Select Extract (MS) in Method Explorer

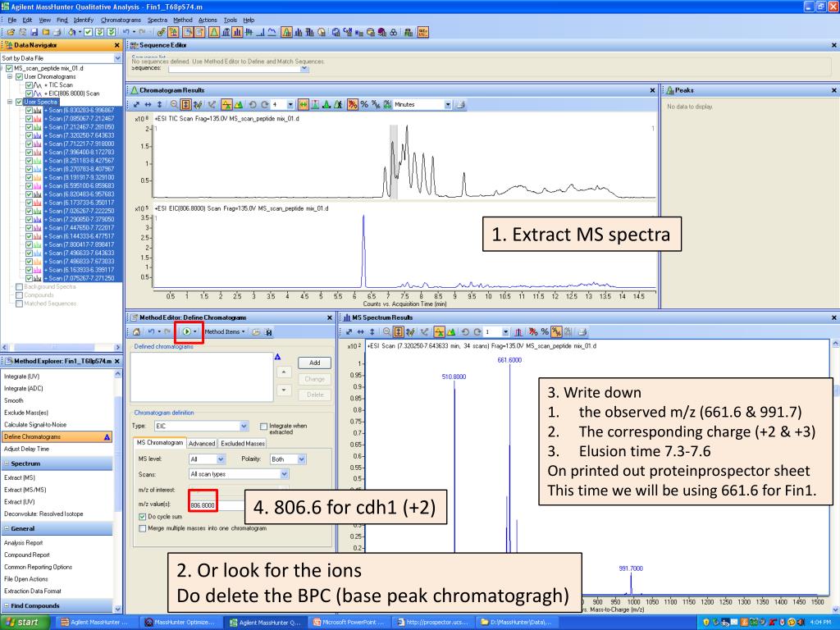click(20, 477)
